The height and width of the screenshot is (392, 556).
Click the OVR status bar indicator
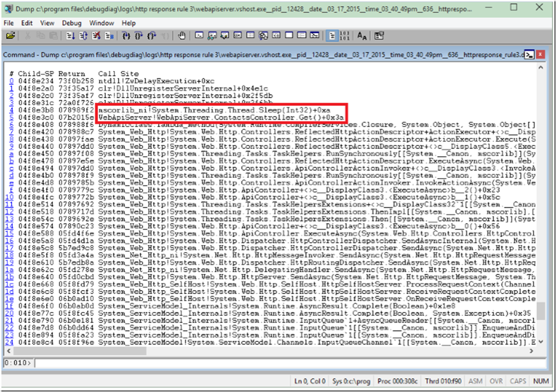(x=496, y=381)
